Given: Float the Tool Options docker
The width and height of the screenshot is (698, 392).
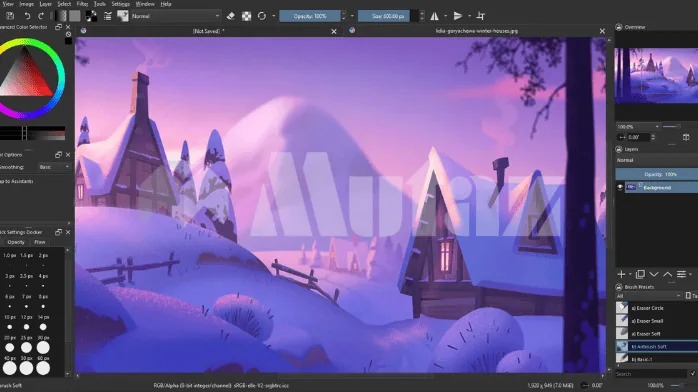Looking at the screenshot, I should tap(58, 155).
